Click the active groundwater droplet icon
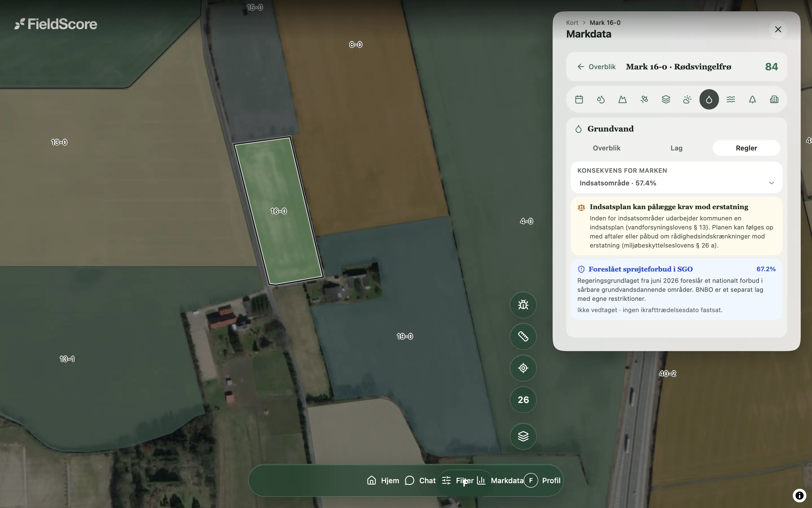This screenshot has width=812, height=508. point(709,99)
